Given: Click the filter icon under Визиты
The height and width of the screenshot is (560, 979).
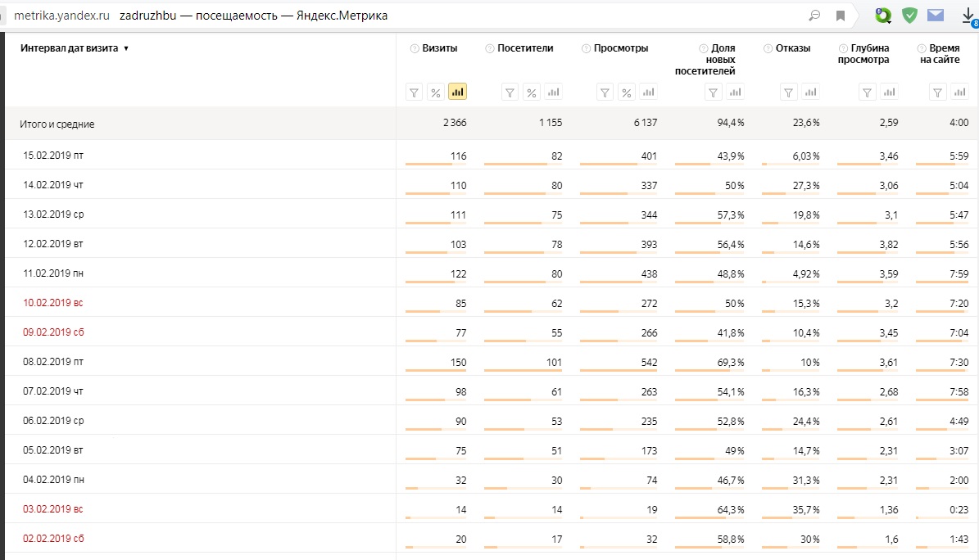Looking at the screenshot, I should click(x=415, y=93).
